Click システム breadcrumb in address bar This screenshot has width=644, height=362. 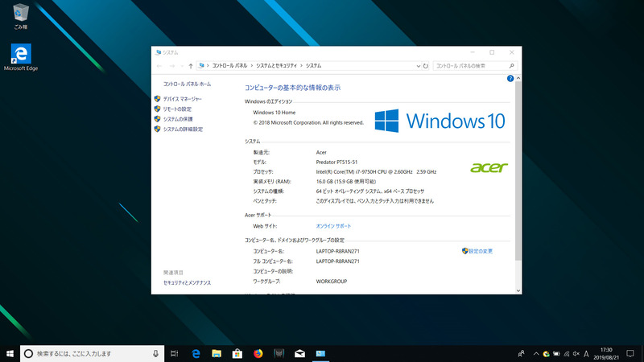(313, 66)
